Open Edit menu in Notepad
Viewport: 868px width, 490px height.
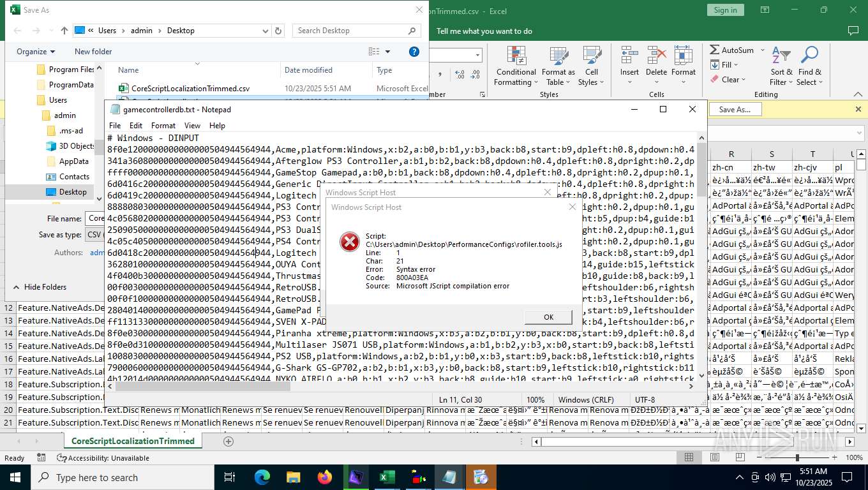coord(136,125)
